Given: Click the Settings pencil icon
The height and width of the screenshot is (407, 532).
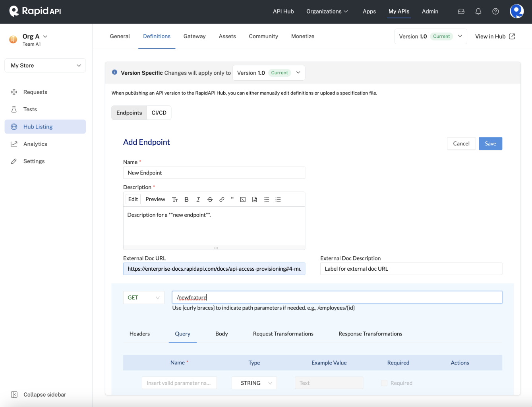Looking at the screenshot, I should pyautogui.click(x=14, y=161).
